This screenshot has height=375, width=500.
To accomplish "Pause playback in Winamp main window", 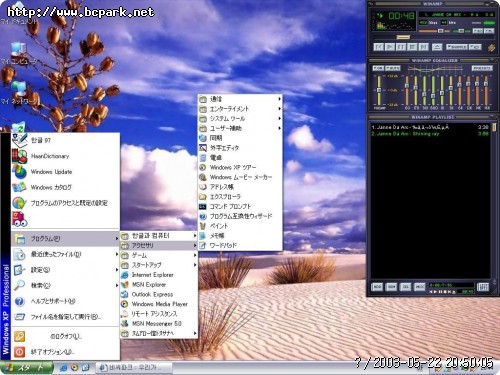I will [401, 47].
